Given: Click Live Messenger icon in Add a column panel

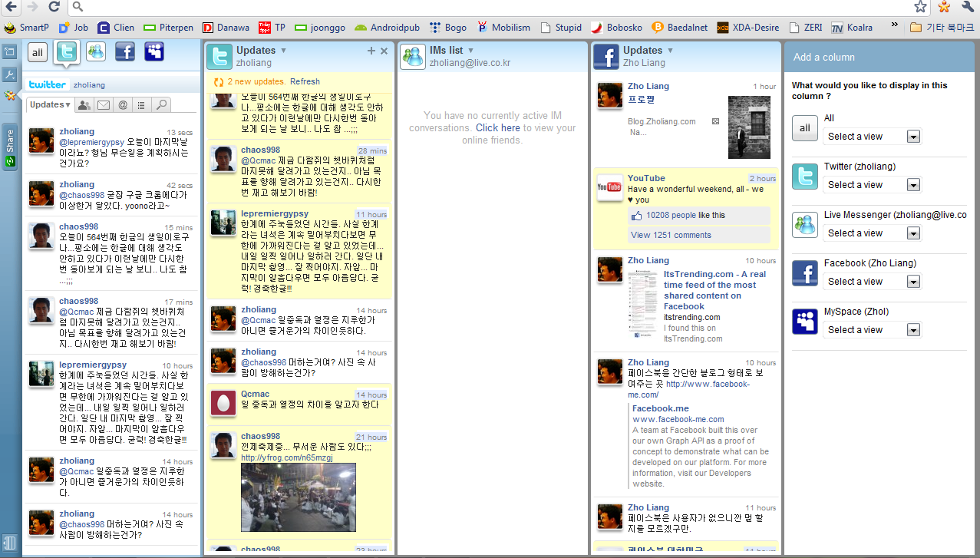Looking at the screenshot, I should tap(804, 225).
